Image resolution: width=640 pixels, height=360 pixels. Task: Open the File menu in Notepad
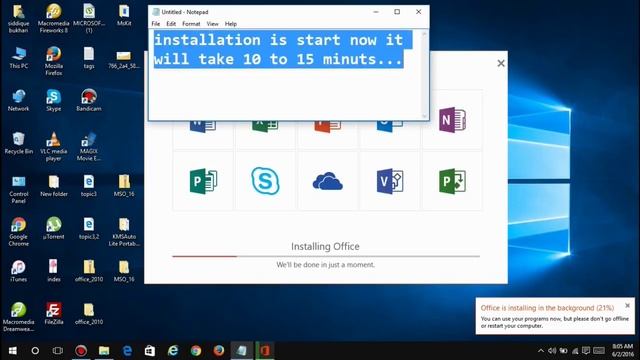tap(156, 24)
